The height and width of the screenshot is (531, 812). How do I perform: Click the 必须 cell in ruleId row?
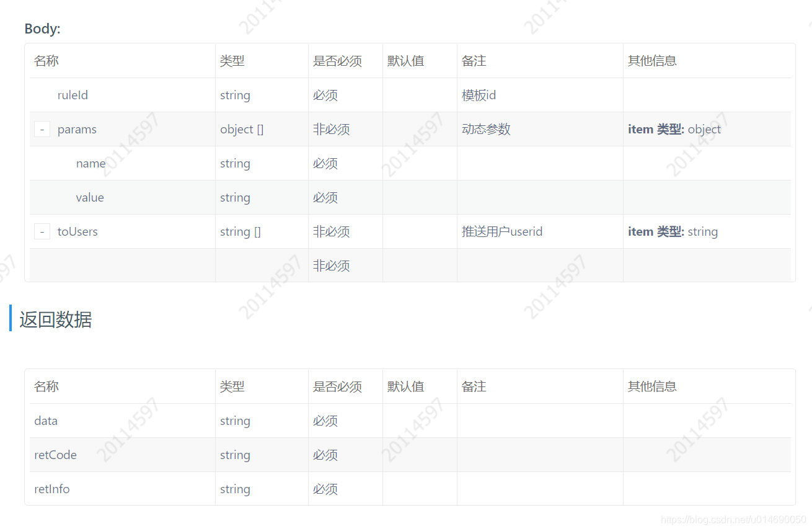tap(325, 95)
